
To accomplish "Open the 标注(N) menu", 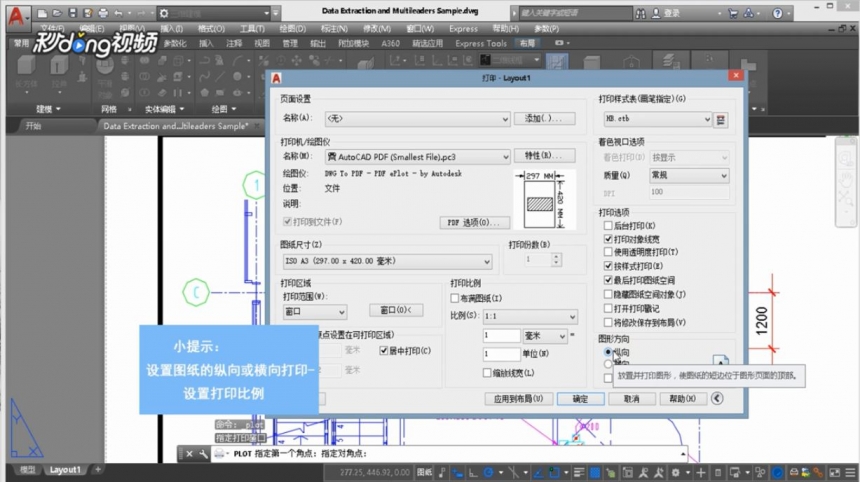I will [334, 29].
